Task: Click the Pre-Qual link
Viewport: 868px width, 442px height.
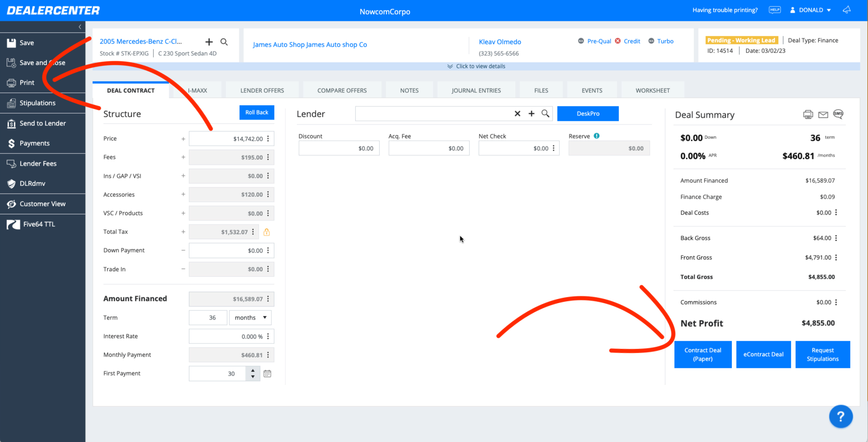Action: click(x=599, y=41)
